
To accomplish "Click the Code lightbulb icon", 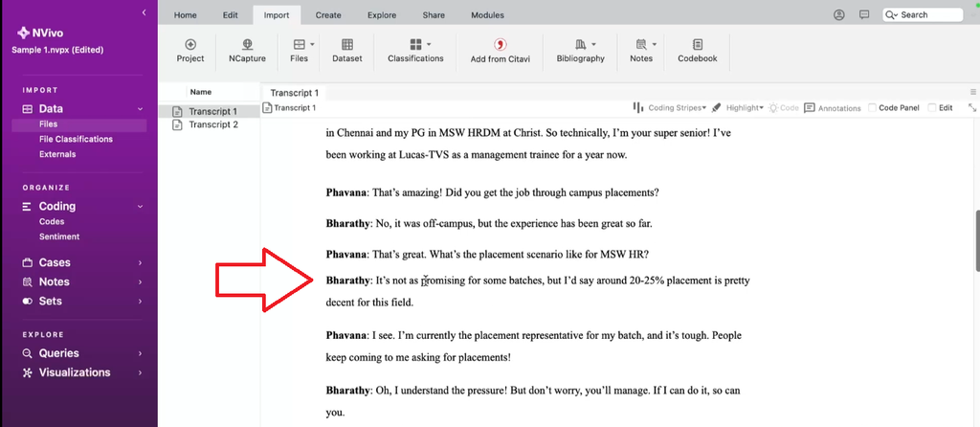I will (x=773, y=107).
